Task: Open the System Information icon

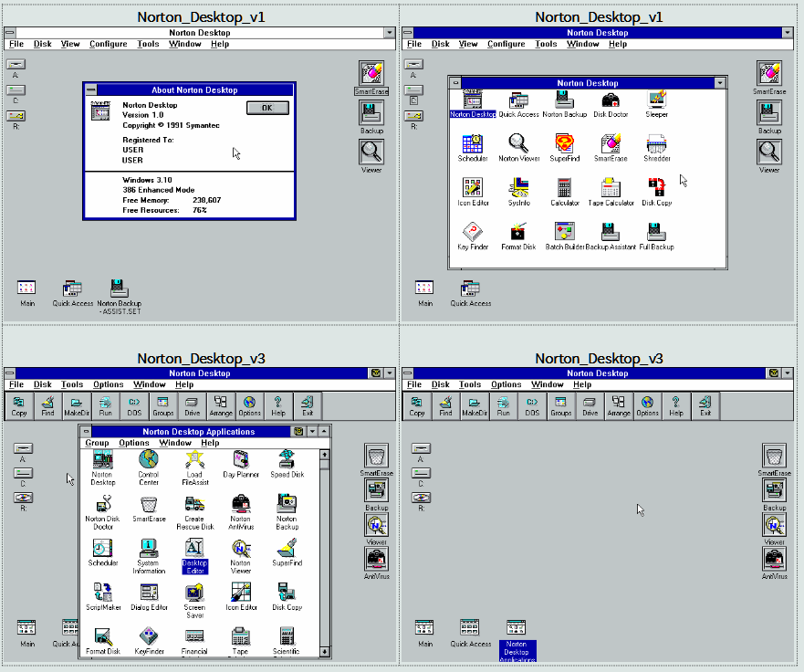Action: click(149, 556)
